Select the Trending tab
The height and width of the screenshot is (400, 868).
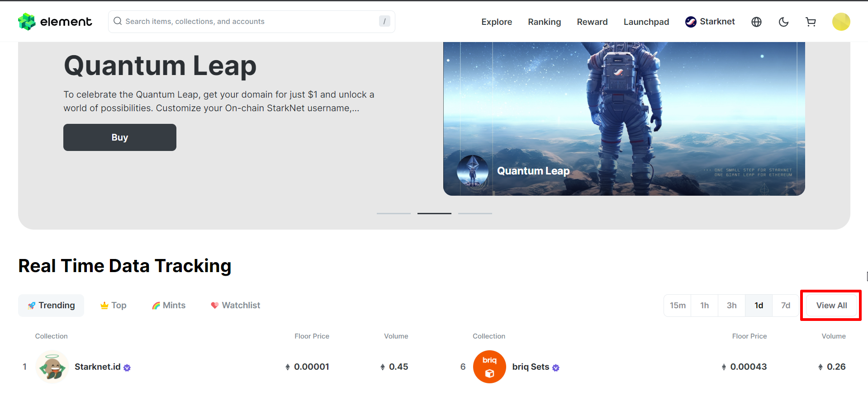[x=51, y=306]
